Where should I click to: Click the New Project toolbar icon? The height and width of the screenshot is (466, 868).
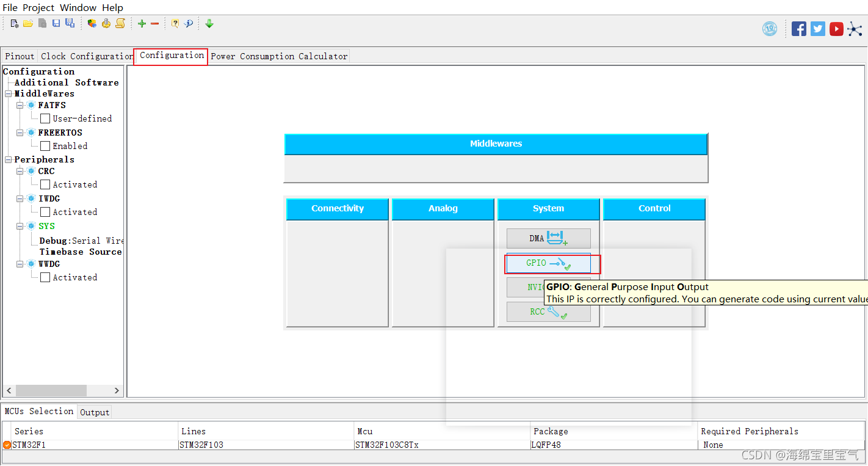coord(15,23)
